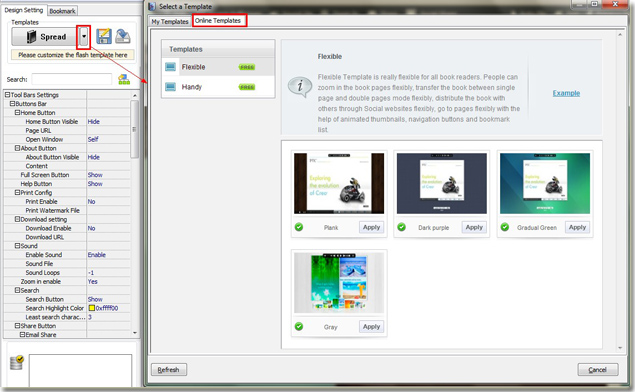The height and width of the screenshot is (392, 635).
Task: Collapse the Tool Bars Settings group
Action: (7, 95)
